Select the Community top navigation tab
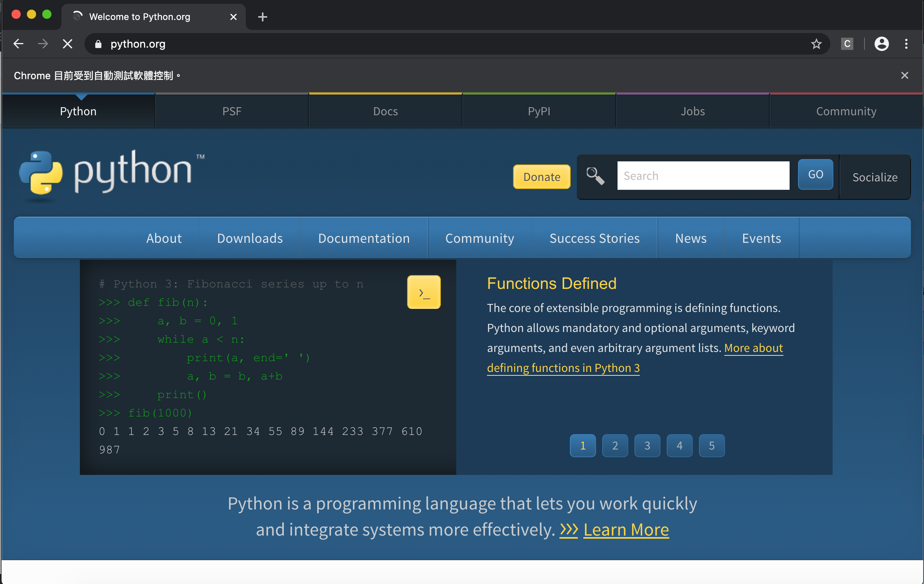 pos(846,111)
